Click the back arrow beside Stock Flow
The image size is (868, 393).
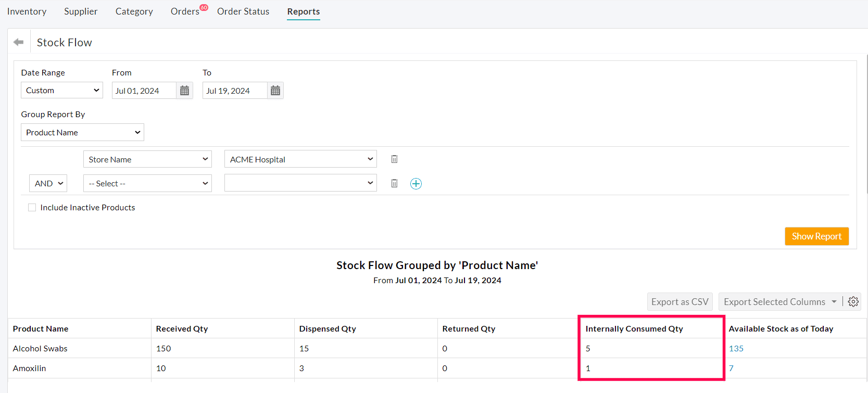(x=19, y=42)
